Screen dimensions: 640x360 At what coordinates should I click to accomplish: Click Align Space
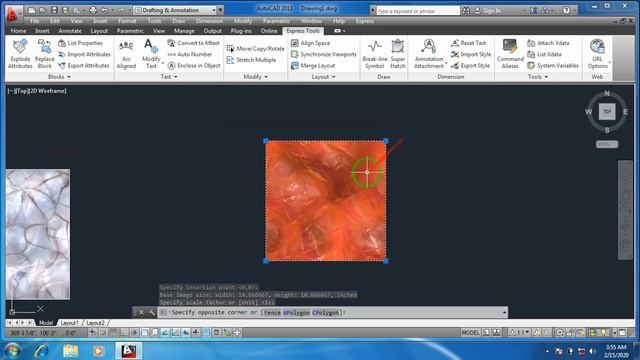tap(311, 43)
